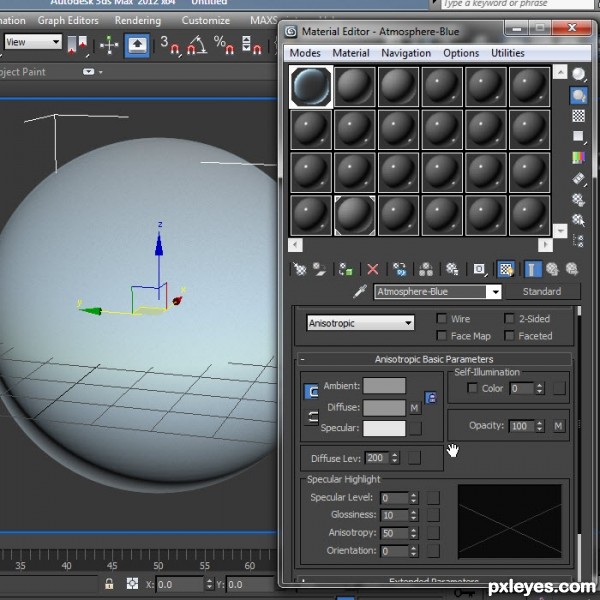Click Make Unique icon
Screen dimensions: 600x600
tap(426, 269)
